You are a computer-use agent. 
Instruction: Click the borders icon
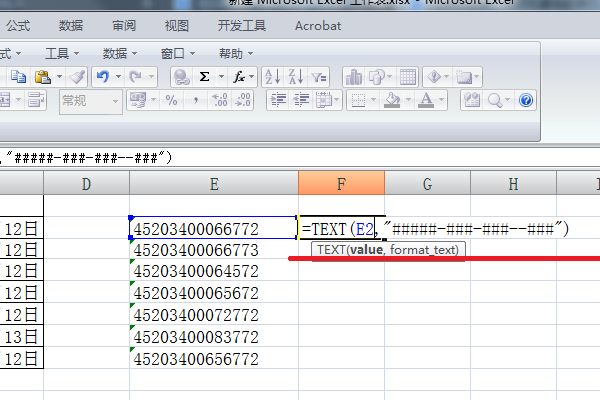click(x=359, y=100)
